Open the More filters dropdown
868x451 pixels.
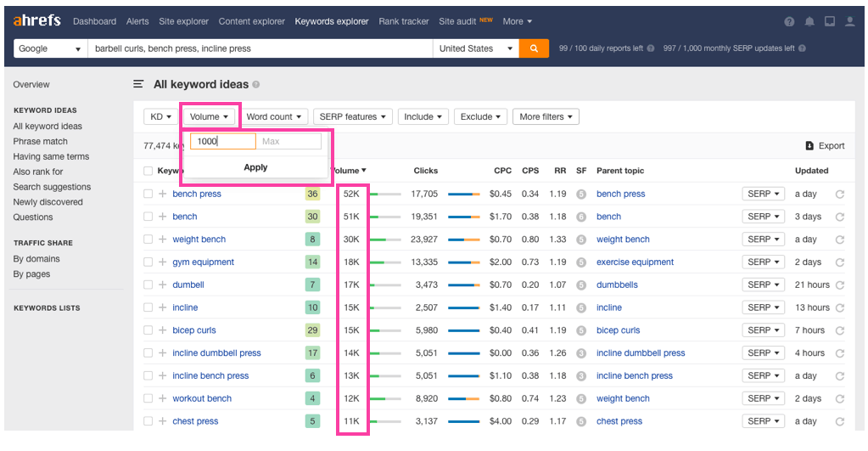click(x=546, y=117)
